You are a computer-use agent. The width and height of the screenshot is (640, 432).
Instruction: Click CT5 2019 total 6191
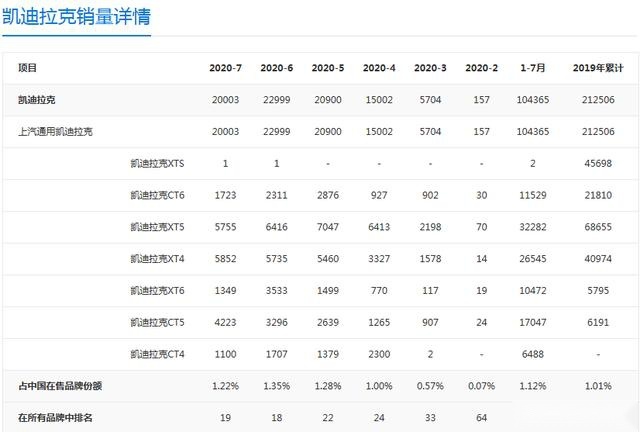point(598,322)
